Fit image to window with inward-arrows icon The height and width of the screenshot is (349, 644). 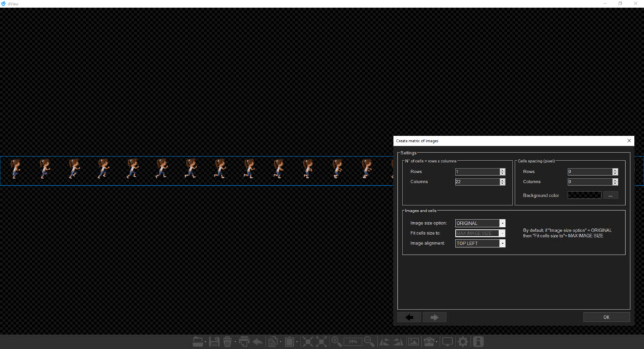coord(307,342)
